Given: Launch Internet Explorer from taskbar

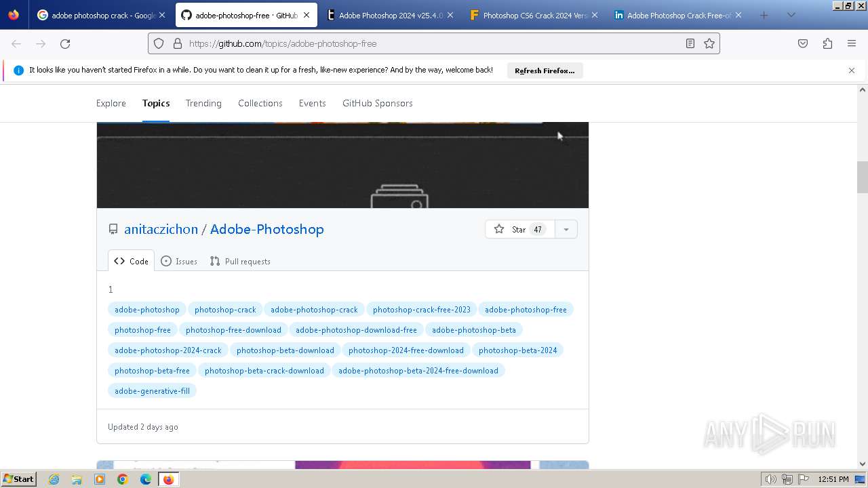Looking at the screenshot, I should [x=54, y=479].
